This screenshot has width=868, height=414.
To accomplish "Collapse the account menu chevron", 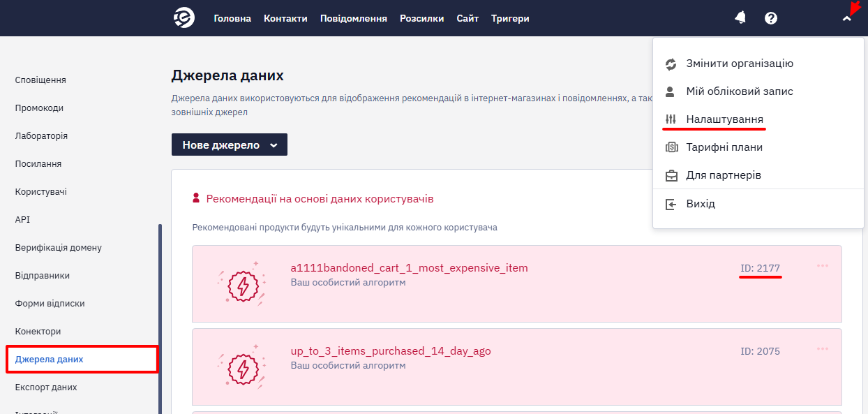I will [847, 19].
